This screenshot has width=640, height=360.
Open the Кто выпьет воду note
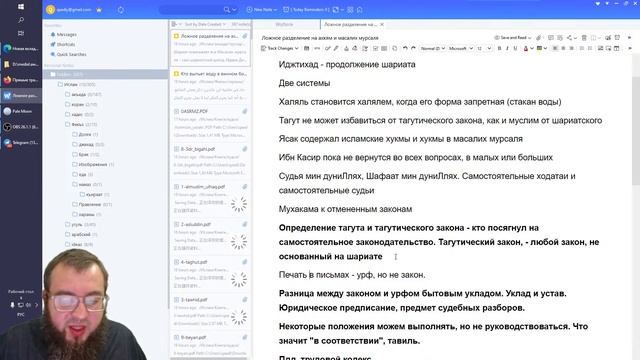pyautogui.click(x=210, y=86)
